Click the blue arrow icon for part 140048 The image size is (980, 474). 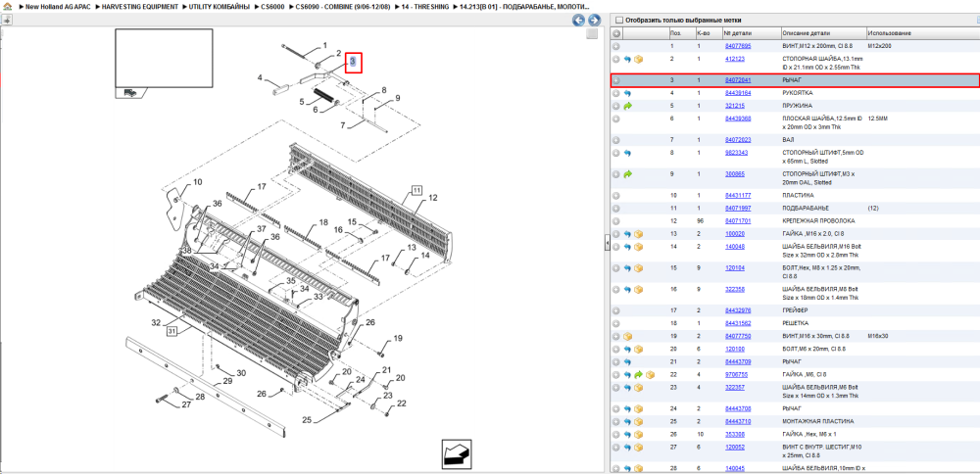pyautogui.click(x=627, y=247)
